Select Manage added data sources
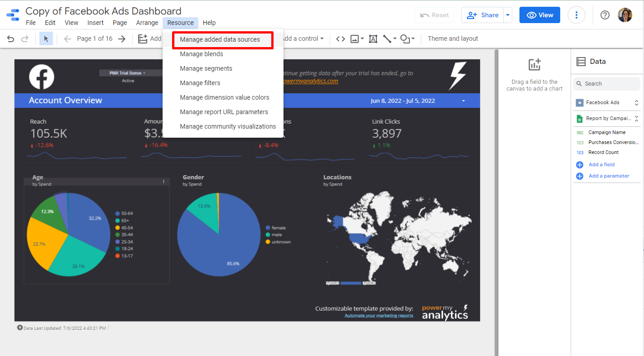 point(220,39)
